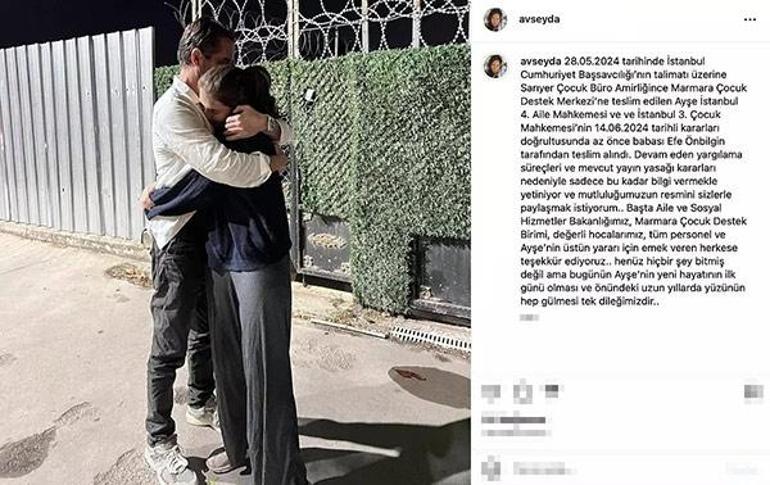The width and height of the screenshot is (770, 485).
Task: Share the post with the paper plane icon
Action: pos(551,391)
